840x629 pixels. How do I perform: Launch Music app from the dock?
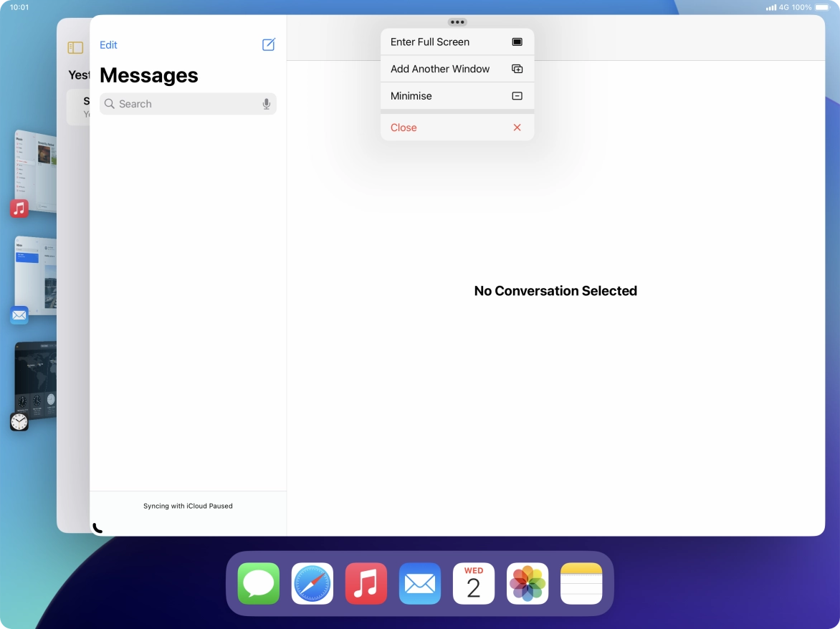(x=366, y=584)
